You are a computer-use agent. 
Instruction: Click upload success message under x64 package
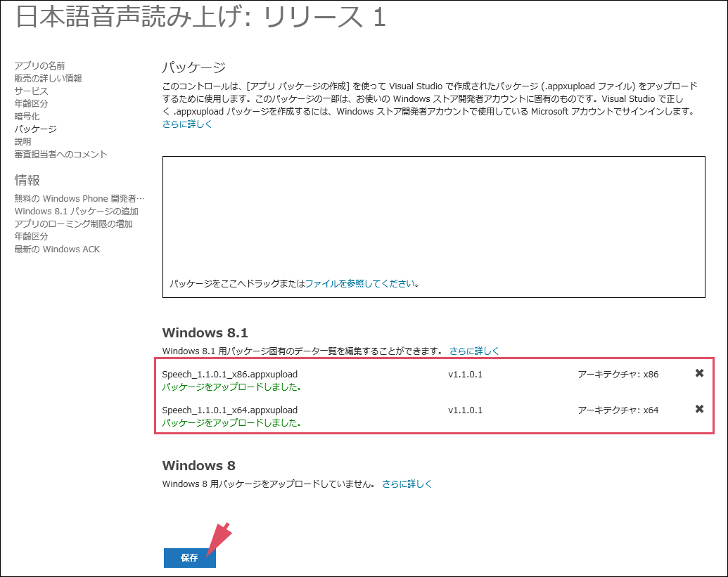tap(231, 422)
